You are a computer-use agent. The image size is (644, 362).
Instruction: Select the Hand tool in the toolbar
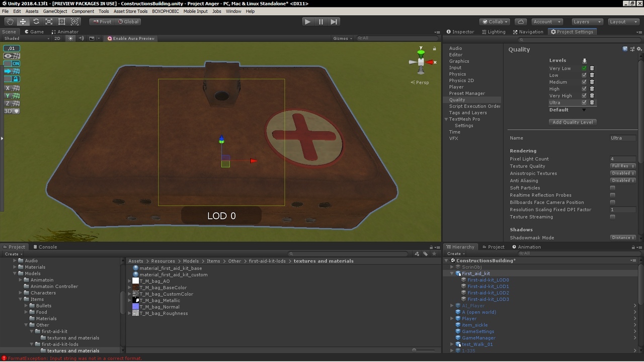(x=10, y=22)
